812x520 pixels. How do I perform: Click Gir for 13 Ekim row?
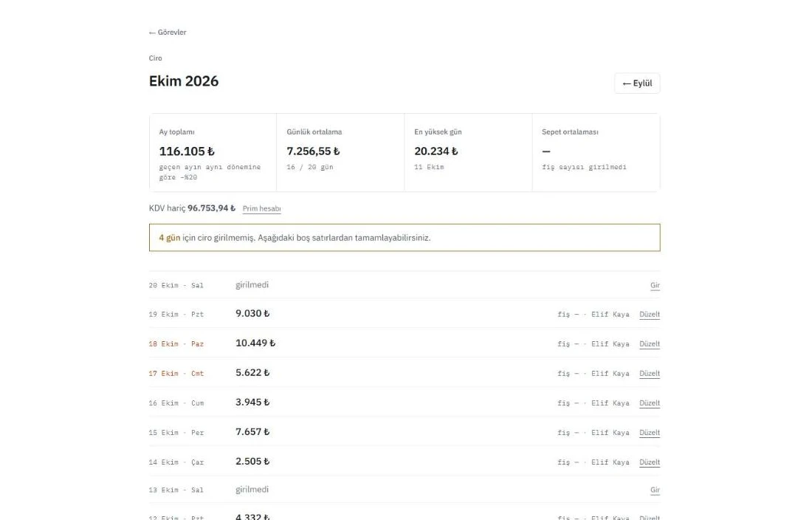[655, 490]
